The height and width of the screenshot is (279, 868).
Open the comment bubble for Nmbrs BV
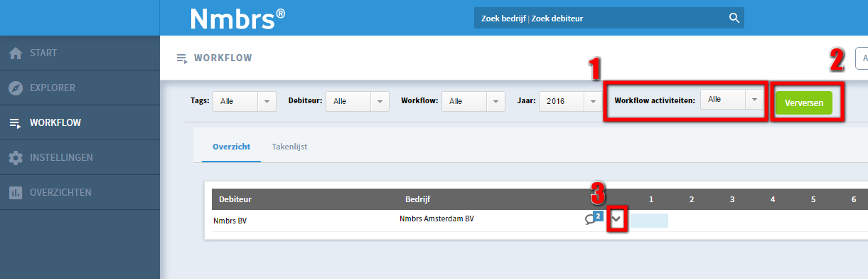point(593,219)
